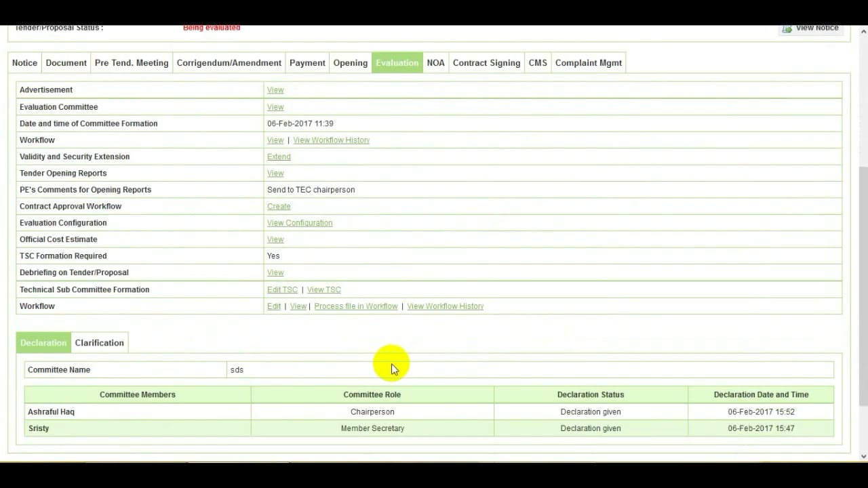Go to Corrigendum/Amendment tab
Image resolution: width=868 pixels, height=488 pixels.
click(x=229, y=63)
